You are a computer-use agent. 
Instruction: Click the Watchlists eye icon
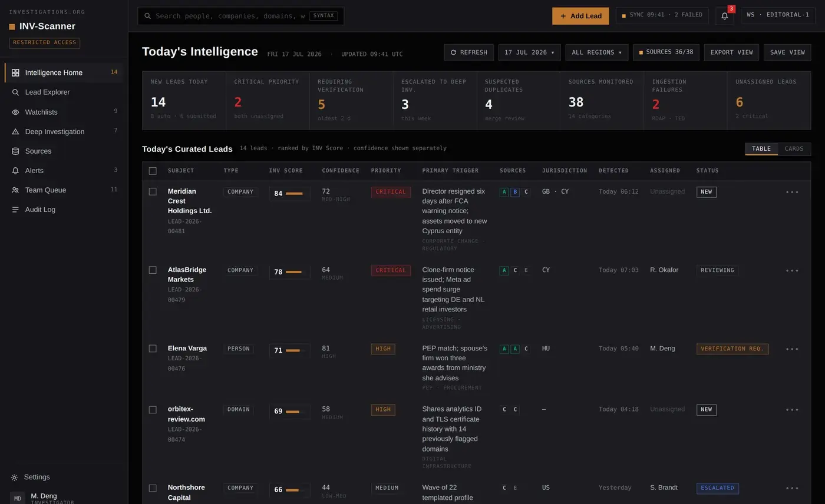[x=15, y=112]
